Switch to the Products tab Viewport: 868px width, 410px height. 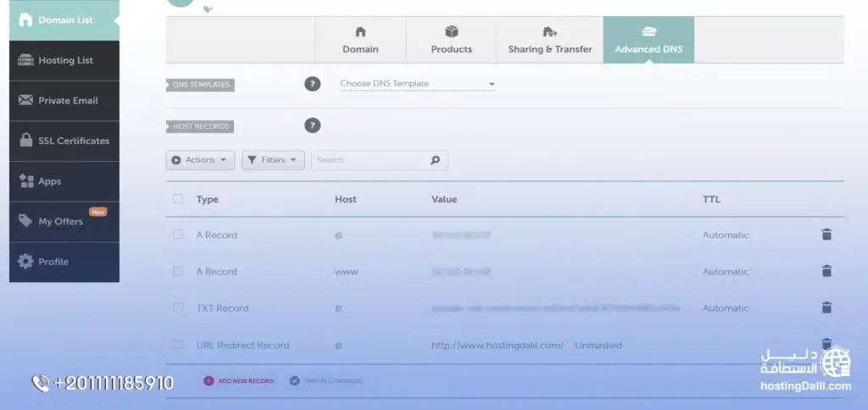451,40
